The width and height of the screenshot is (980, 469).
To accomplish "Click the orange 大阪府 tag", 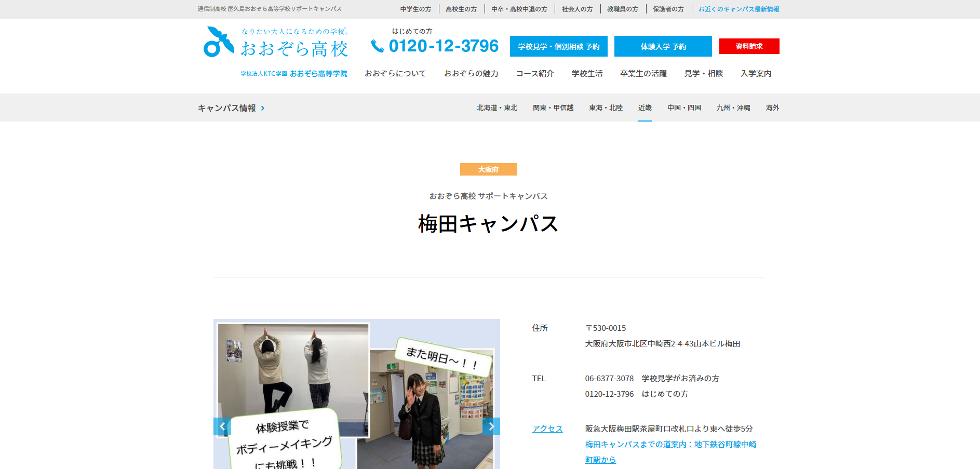I will (488, 169).
